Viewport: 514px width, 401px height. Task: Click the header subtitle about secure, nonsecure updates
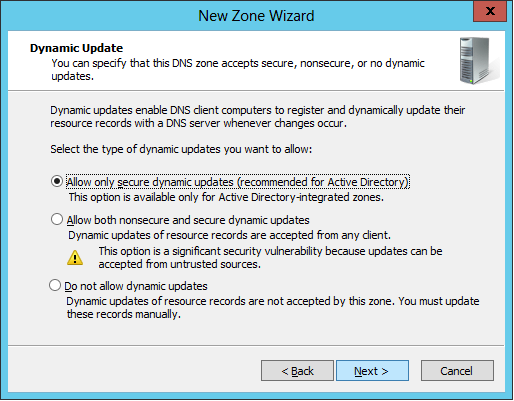(238, 69)
